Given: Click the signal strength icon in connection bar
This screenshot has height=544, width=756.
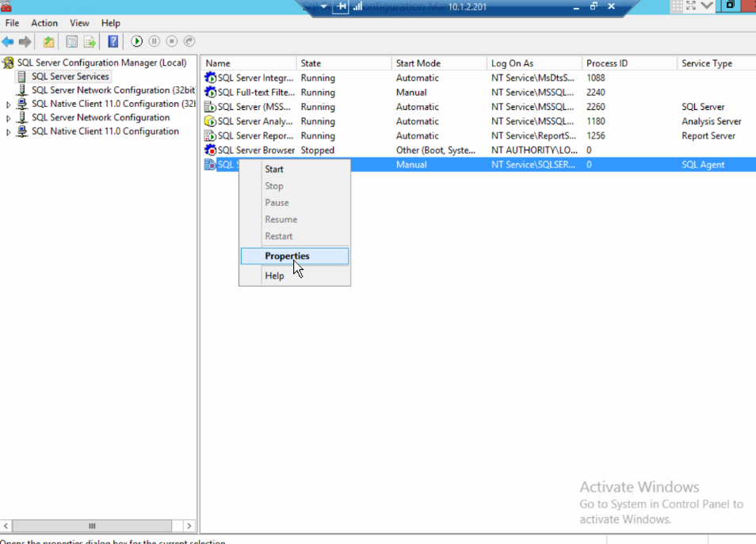Looking at the screenshot, I should 357,7.
